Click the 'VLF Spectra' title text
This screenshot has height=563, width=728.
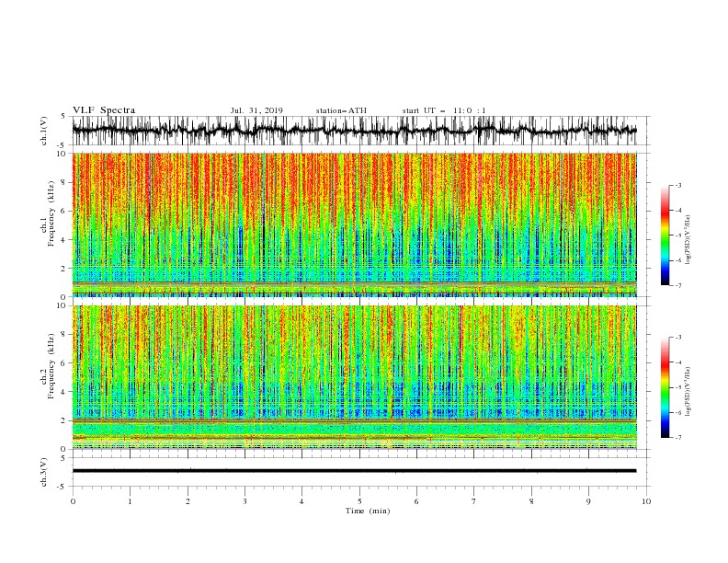coord(104,110)
